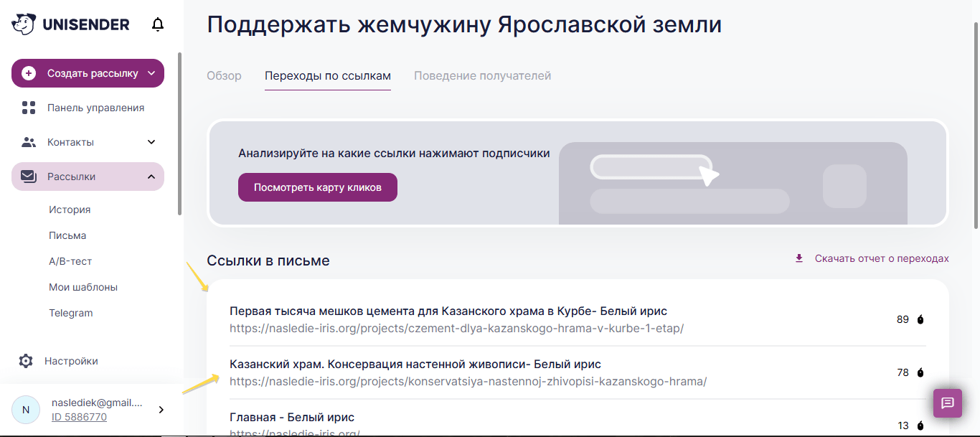Viewport: 980px width, 437px height.
Task: Open the czement-dlya-kazanskogo-hrama project link
Action: [456, 329]
